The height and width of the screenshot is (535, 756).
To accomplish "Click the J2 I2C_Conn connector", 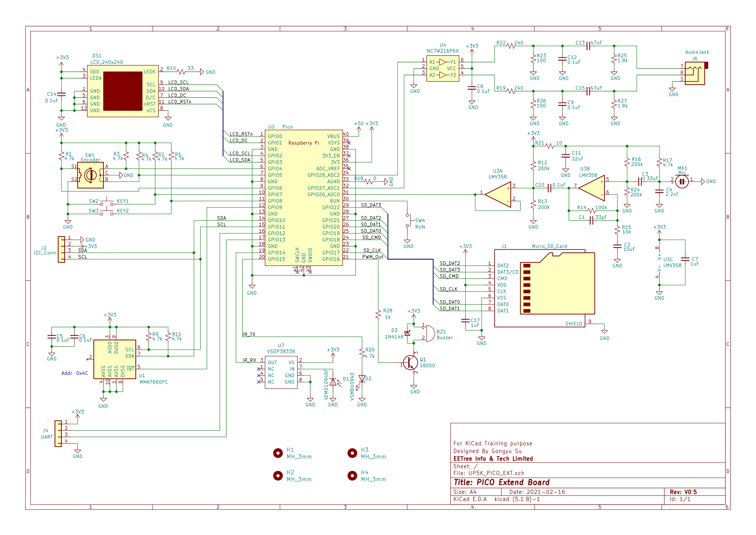I will tap(61, 249).
